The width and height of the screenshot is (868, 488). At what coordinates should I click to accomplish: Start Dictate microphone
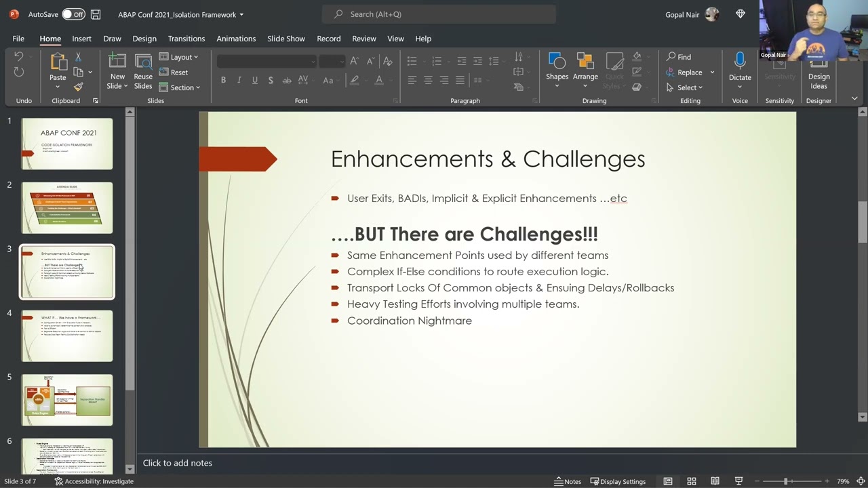[x=740, y=70]
